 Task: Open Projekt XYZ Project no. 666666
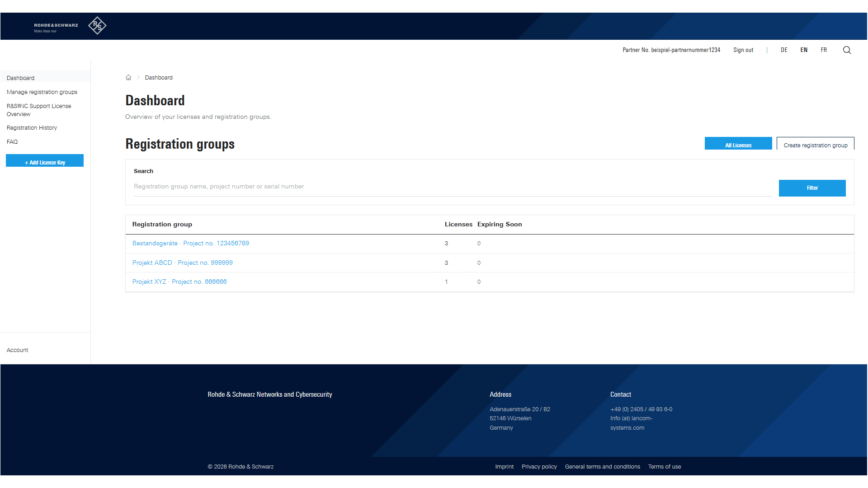(179, 282)
